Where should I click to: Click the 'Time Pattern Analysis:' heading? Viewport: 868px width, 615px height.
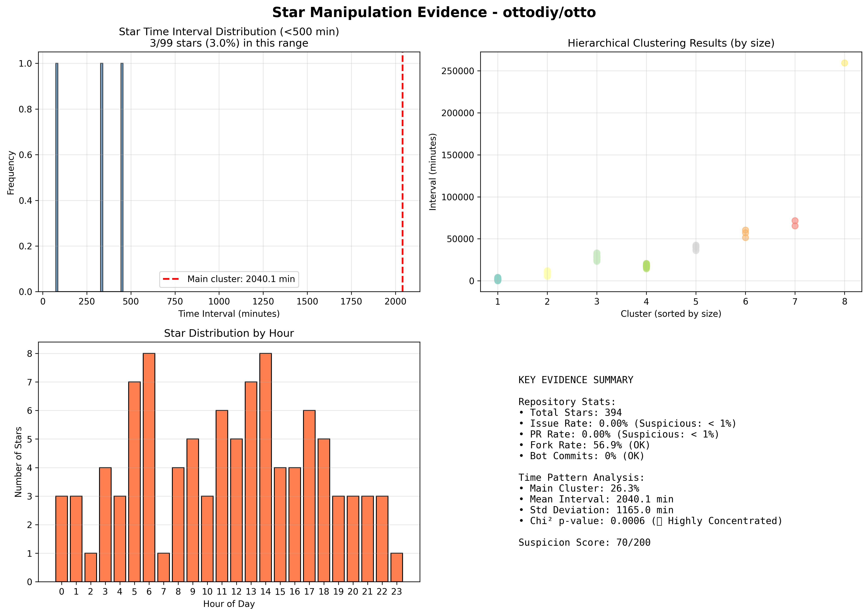tap(581, 477)
